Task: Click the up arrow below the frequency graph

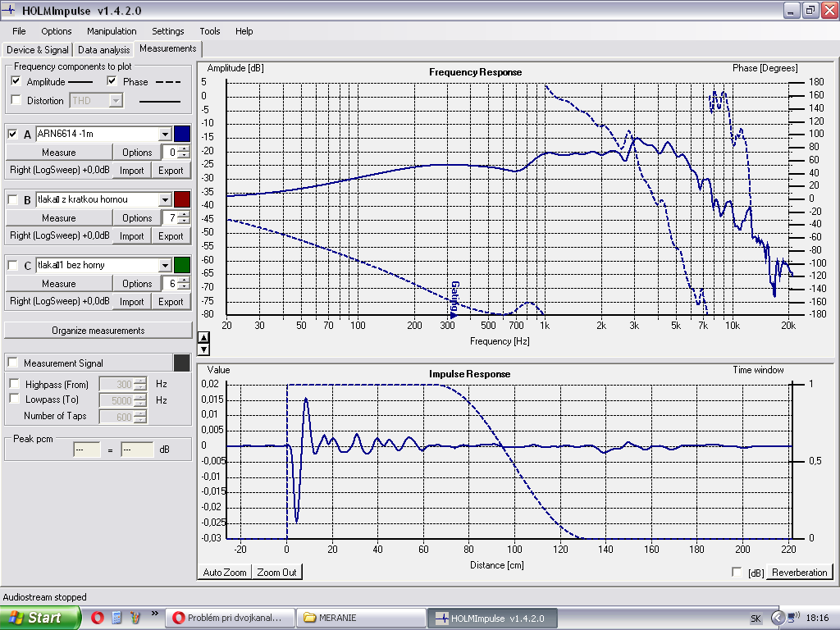Action: (x=203, y=337)
